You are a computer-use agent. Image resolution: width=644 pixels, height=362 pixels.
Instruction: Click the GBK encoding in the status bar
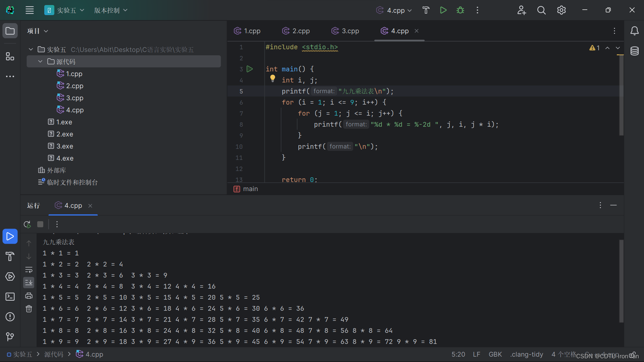point(495,354)
